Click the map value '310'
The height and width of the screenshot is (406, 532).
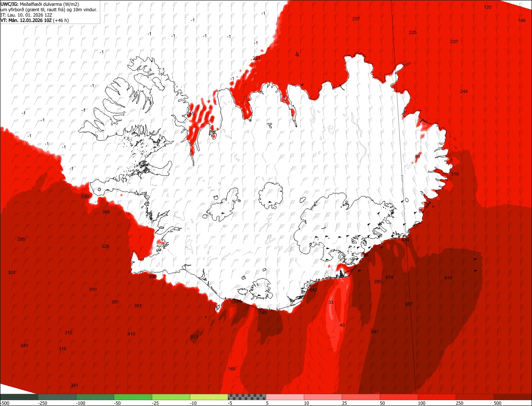(x=93, y=289)
